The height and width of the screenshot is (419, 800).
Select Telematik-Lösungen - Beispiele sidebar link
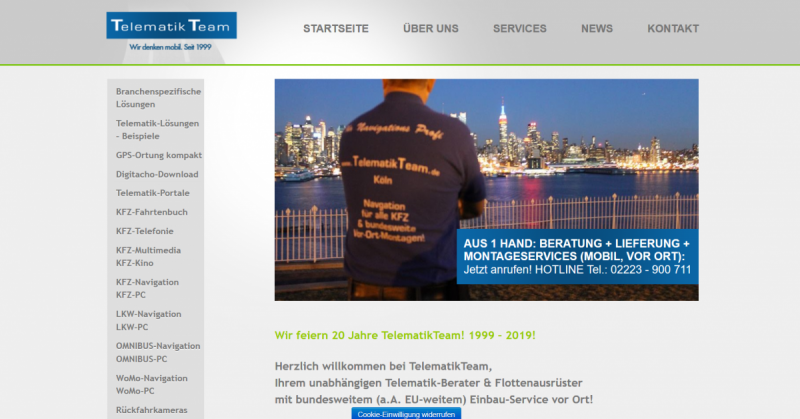click(157, 129)
